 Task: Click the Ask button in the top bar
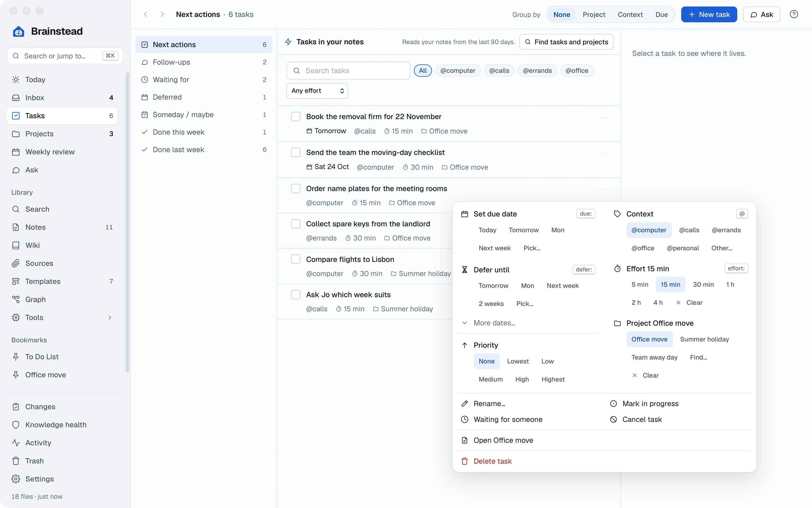click(761, 14)
